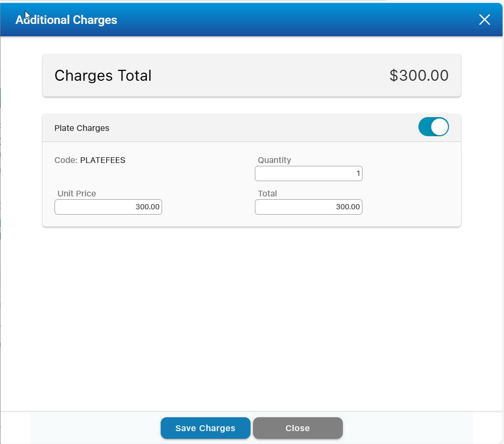Click the gray Close button
The height and width of the screenshot is (444, 504).
(297, 428)
